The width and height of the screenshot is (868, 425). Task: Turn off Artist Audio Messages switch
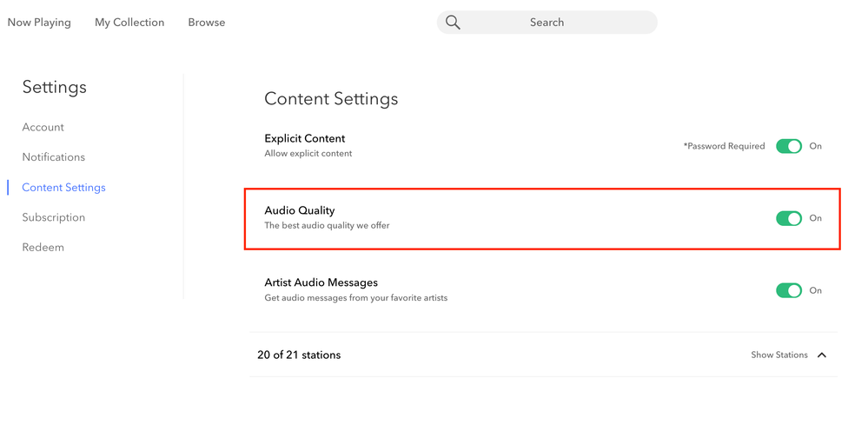point(789,290)
